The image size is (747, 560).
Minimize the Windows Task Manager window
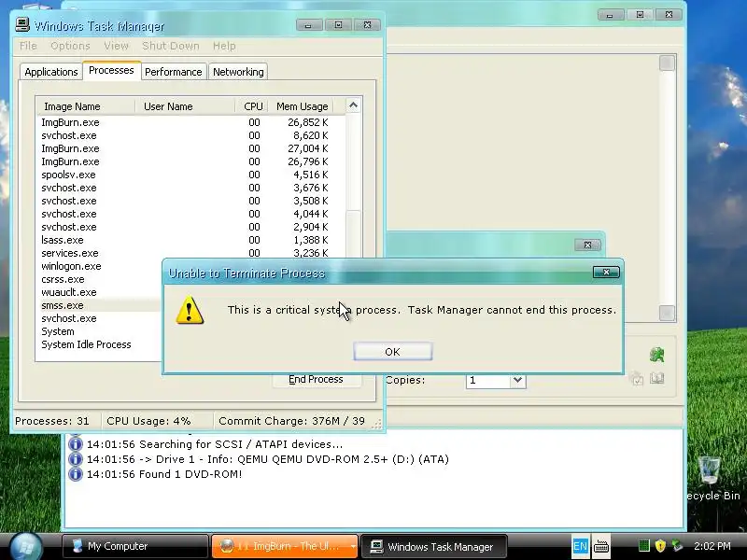pos(309,25)
